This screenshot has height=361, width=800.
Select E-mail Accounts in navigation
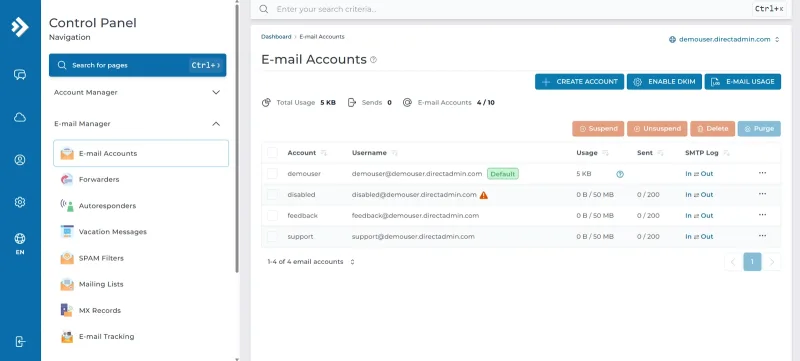(141, 153)
